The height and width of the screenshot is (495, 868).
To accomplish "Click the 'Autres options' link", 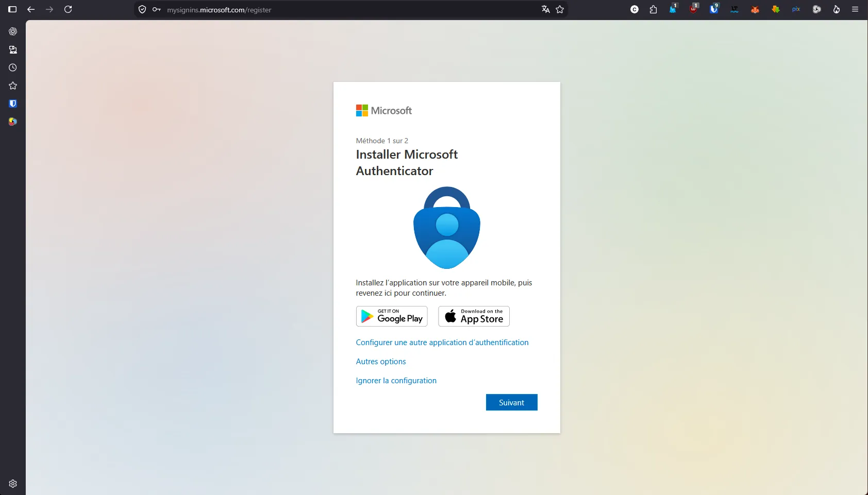I will click(381, 362).
